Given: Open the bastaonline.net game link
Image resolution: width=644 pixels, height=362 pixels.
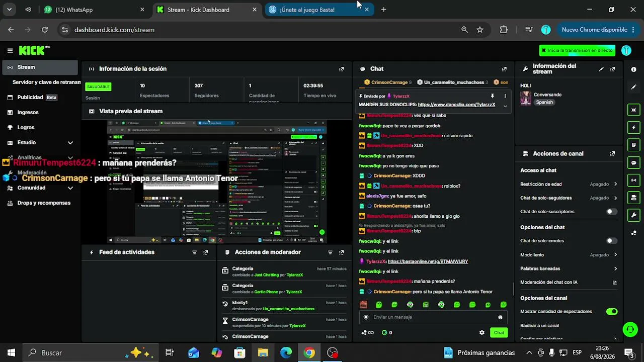Looking at the screenshot, I should point(428,261).
